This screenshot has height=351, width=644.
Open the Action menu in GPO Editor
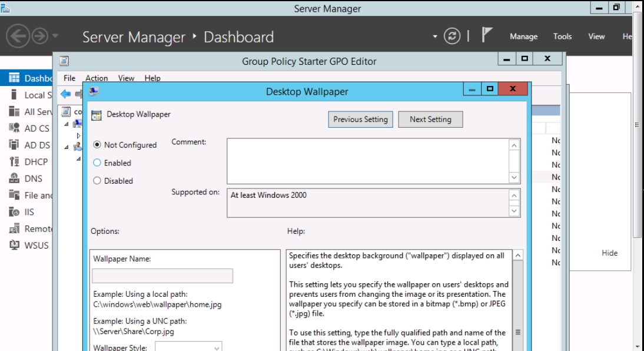(x=97, y=78)
